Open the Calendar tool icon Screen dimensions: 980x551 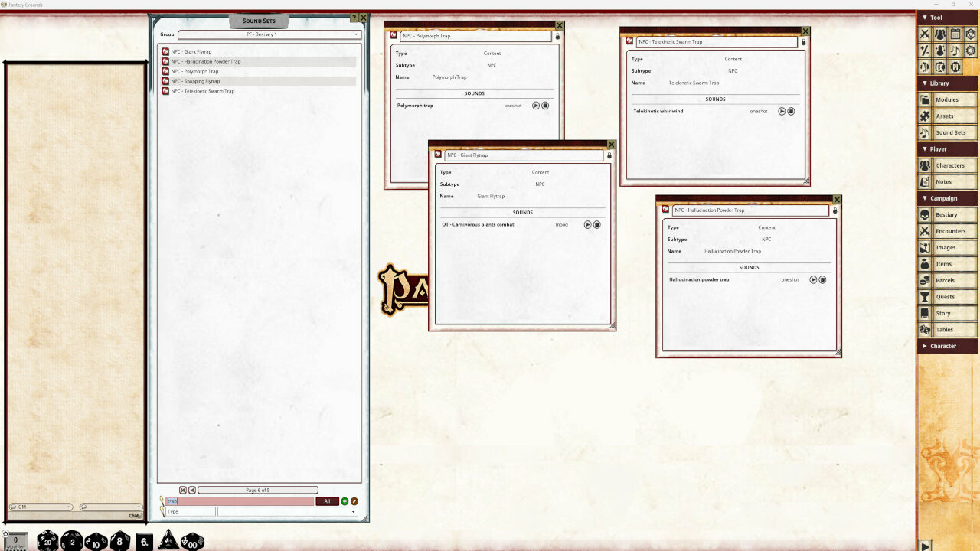coord(957,34)
